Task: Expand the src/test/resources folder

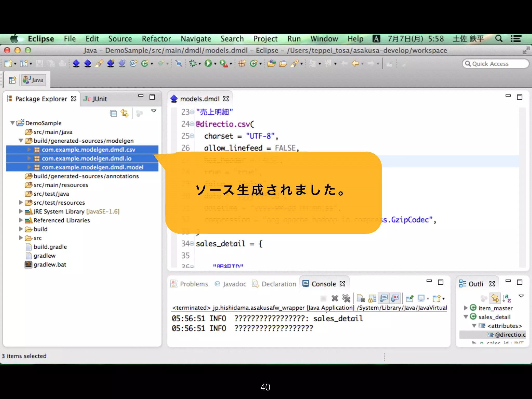Action: 21,202
